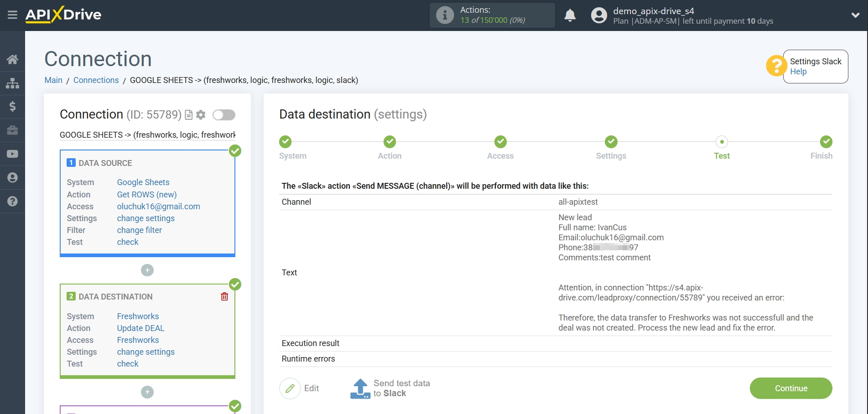Image resolution: width=868 pixels, height=414 pixels.
Task: Open the connections sitemap sidebar icon
Action: click(x=12, y=83)
